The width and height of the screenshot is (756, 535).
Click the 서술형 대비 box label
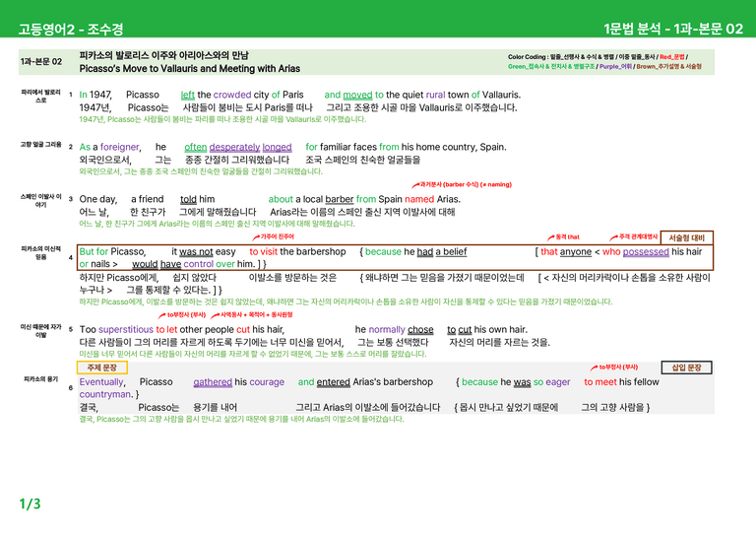[686, 237]
